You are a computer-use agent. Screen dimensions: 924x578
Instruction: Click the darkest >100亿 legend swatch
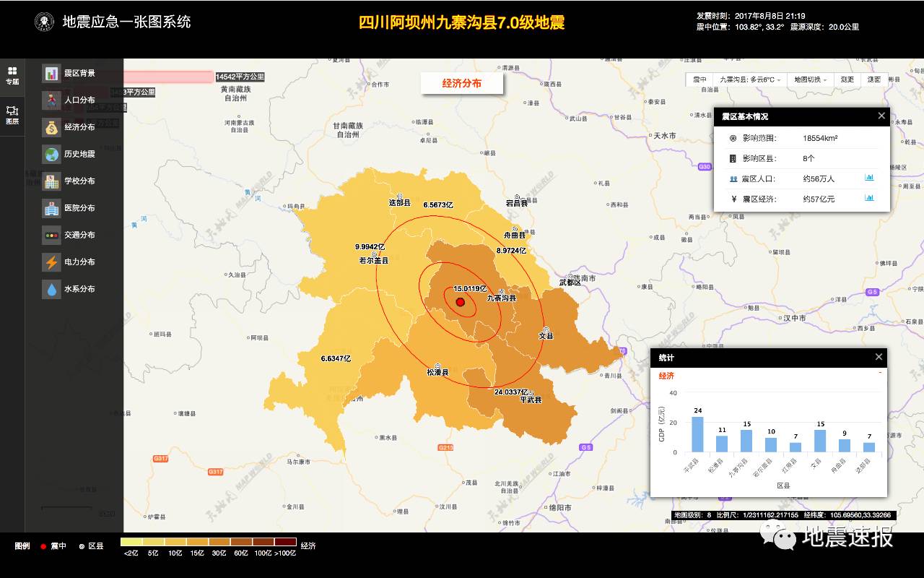[285, 542]
